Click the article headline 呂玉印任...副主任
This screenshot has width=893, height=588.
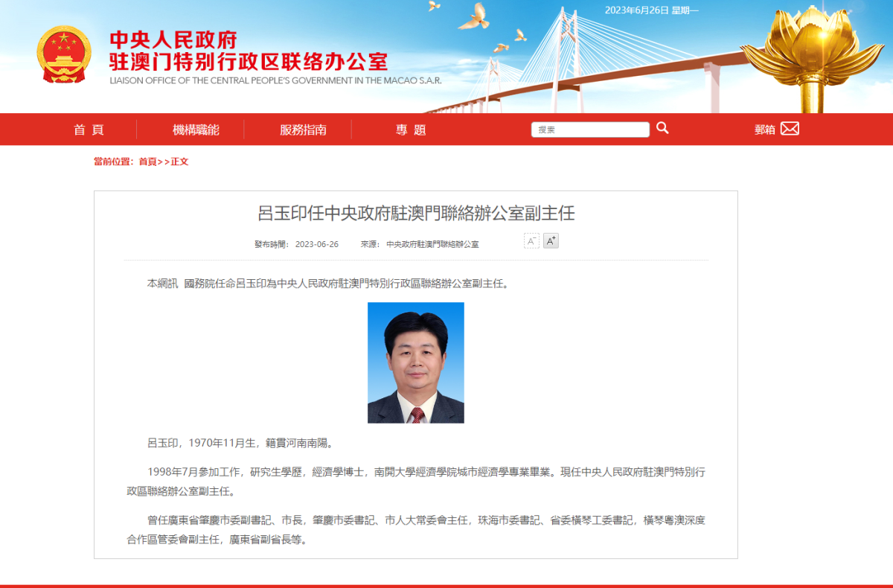pos(416,214)
